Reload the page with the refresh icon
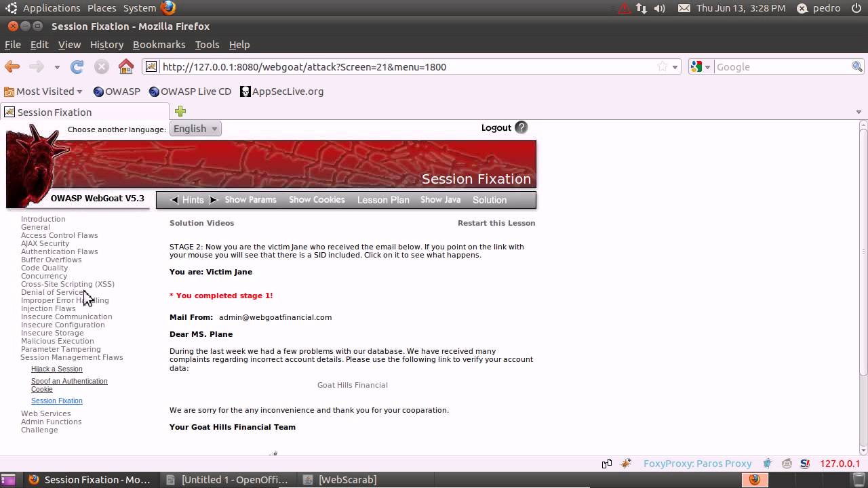The width and height of the screenshot is (868, 488). coord(77,66)
